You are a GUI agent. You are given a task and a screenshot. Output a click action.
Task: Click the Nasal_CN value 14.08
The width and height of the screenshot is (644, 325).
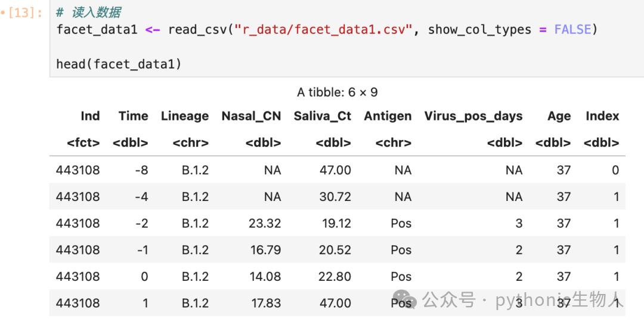point(265,277)
